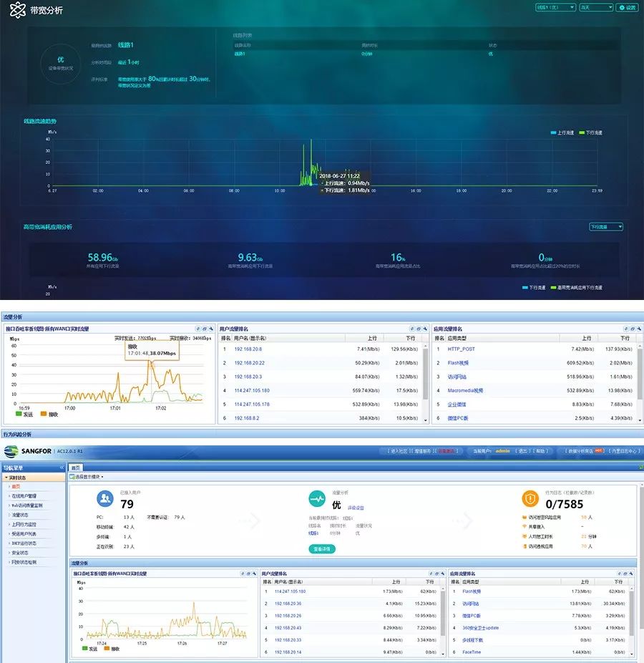
Task: Click the 设置 gear settings button
Action: tap(627, 7)
